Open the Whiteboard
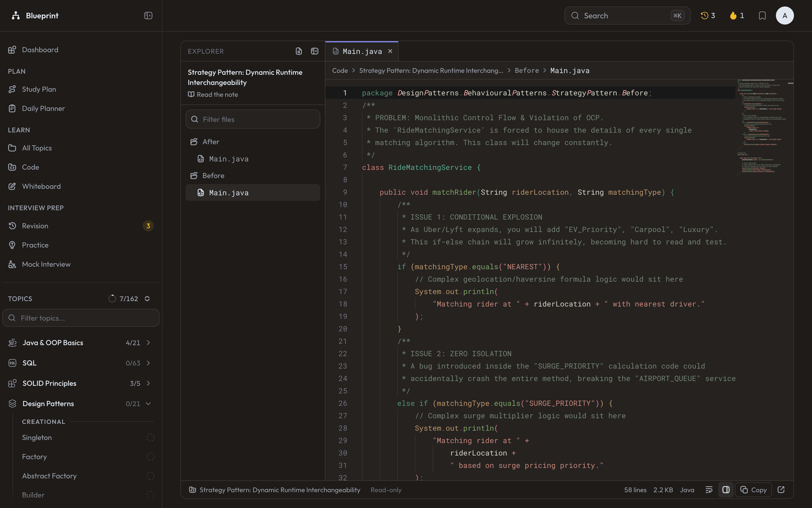Viewport: 812px width, 508px height. (x=81, y=186)
